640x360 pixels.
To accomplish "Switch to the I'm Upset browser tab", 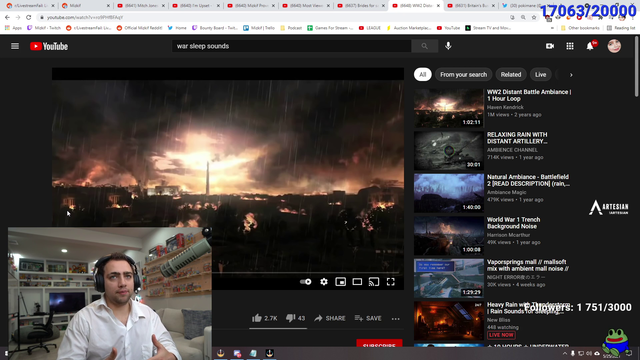I will pos(195,6).
